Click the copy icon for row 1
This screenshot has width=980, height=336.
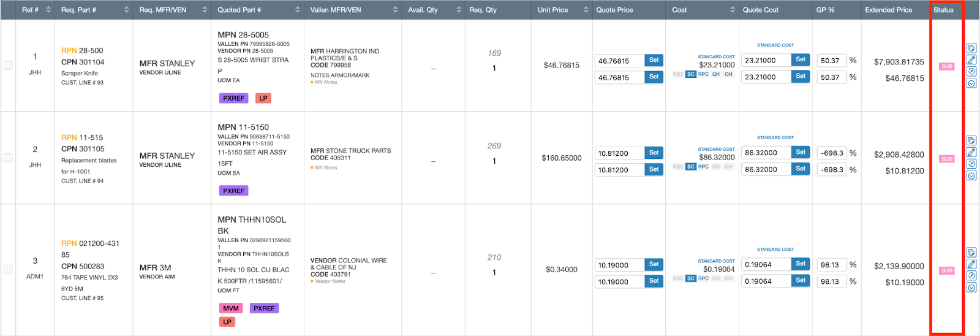(x=971, y=48)
